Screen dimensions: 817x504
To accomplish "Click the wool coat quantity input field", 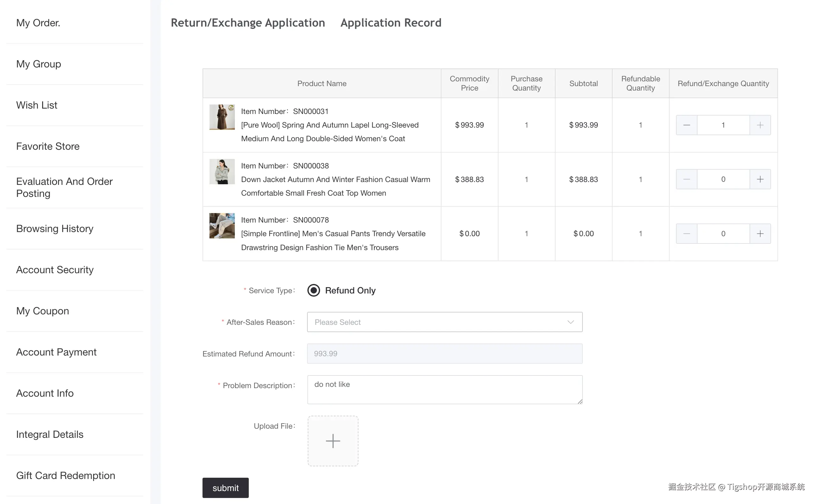I will [723, 125].
